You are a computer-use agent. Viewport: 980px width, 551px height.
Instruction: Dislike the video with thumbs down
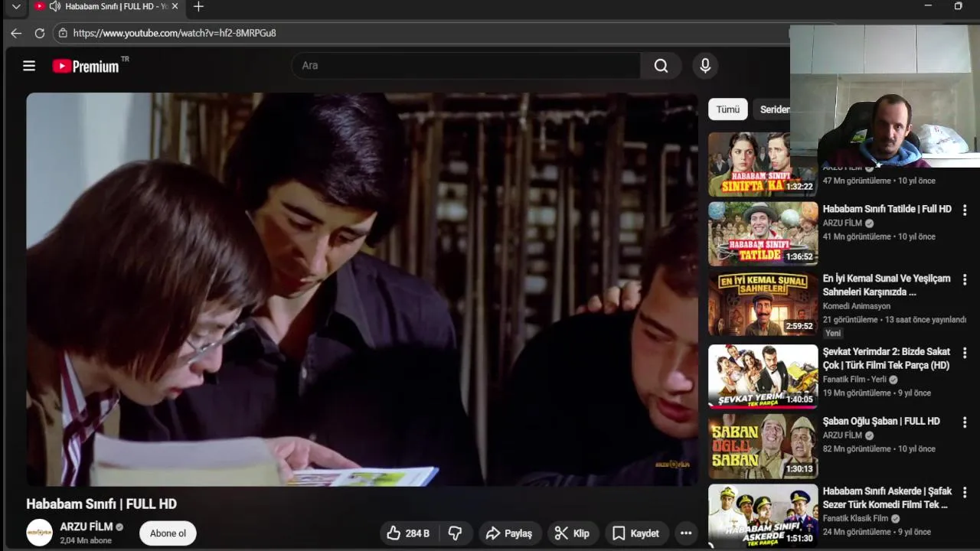[x=455, y=533]
